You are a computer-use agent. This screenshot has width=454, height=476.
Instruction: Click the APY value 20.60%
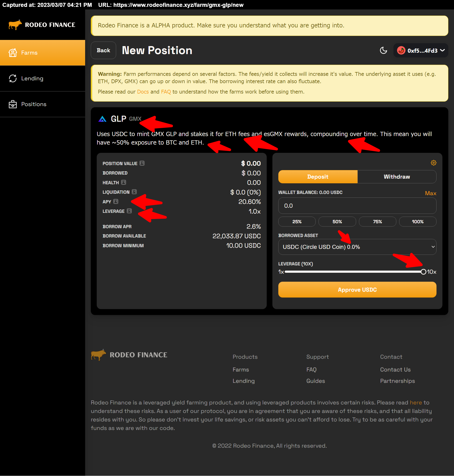point(249,202)
